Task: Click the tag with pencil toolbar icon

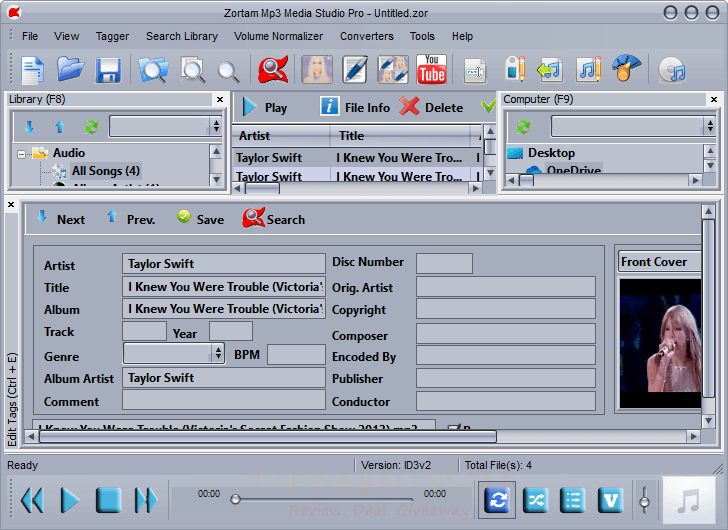Action: (515, 69)
